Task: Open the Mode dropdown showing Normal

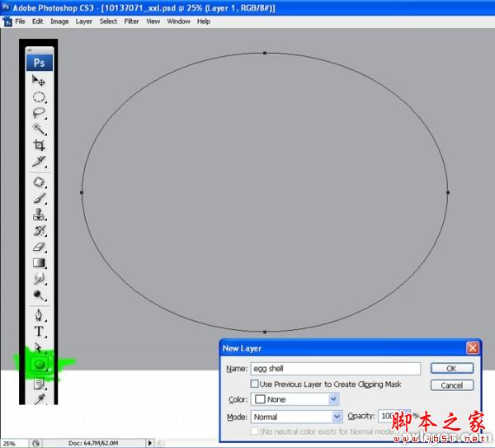Action: click(296, 417)
